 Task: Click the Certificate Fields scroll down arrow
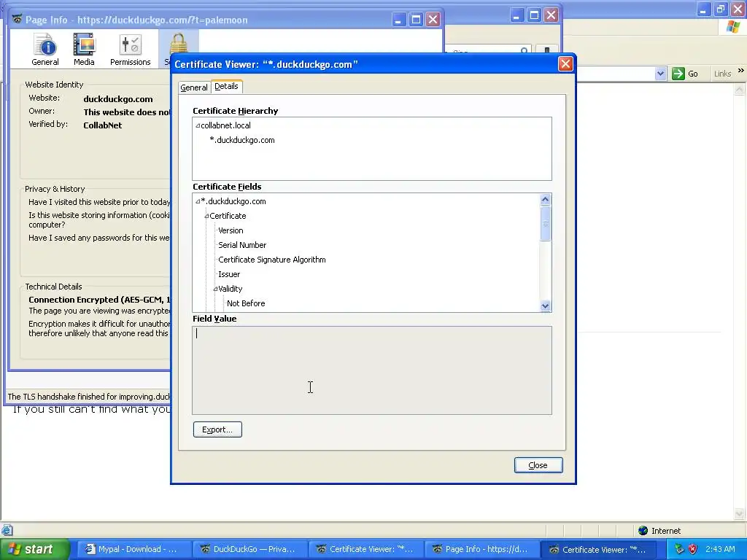pos(546,306)
